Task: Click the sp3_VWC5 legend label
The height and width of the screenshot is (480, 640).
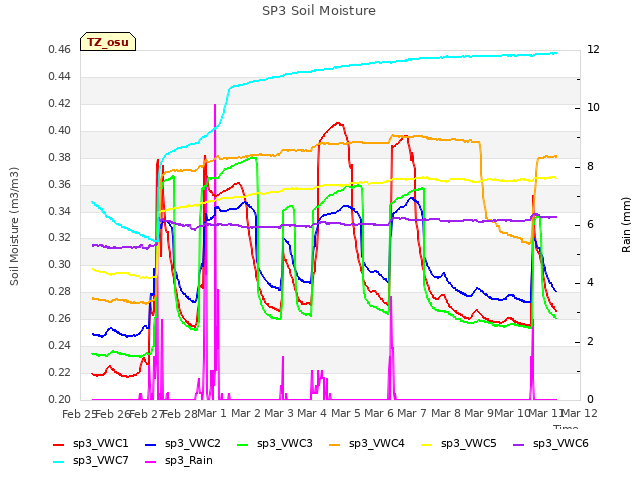Action: coord(469,443)
